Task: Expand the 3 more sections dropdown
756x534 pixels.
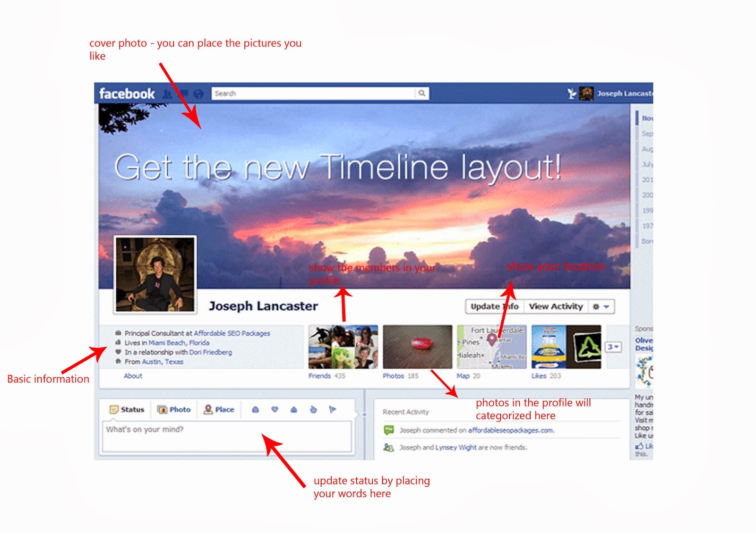Action: [613, 347]
